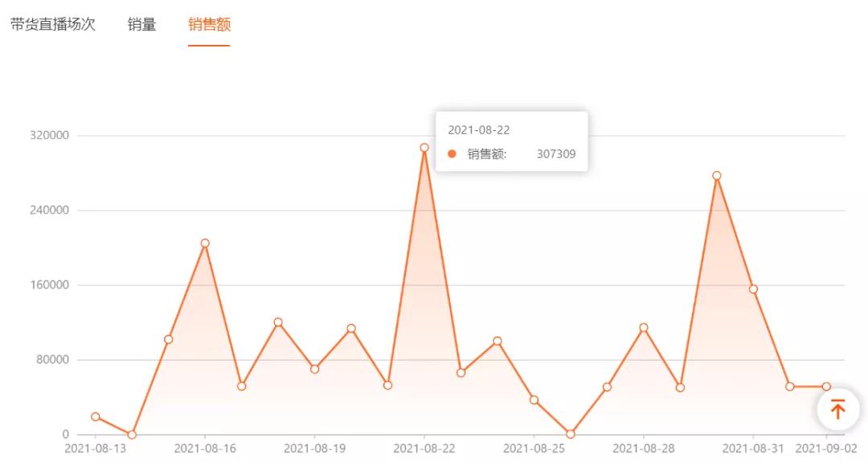Click the data point above 2021-08-25

coord(534,399)
